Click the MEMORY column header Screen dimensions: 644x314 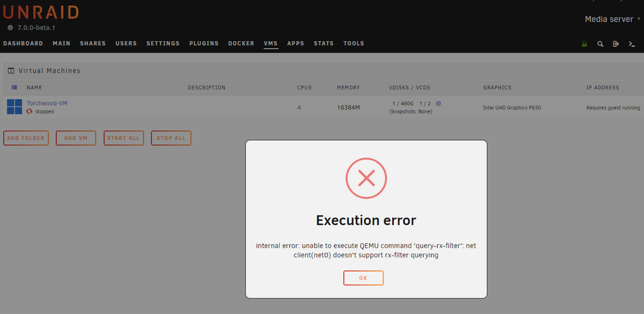click(348, 88)
